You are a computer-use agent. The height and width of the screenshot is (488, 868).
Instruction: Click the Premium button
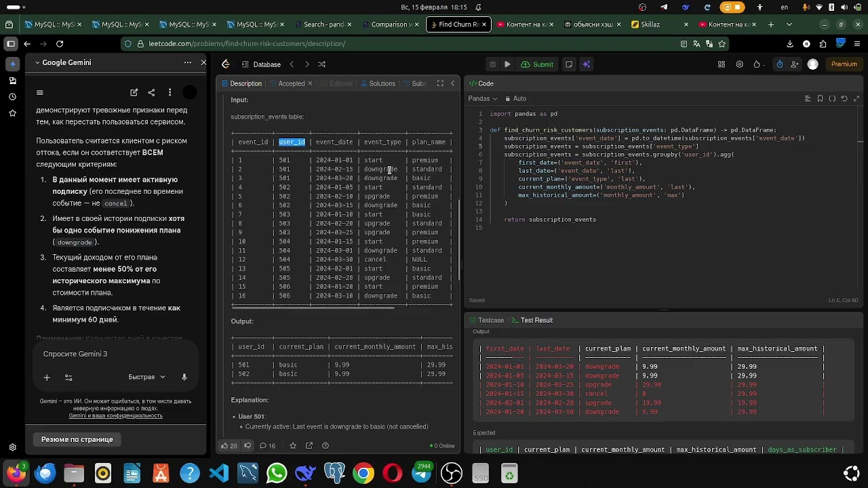pyautogui.click(x=844, y=64)
